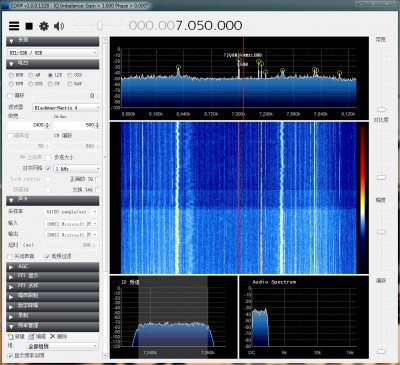This screenshot has width=400, height=365.
Task: Stop the radio with the square stop button
Action: (29, 26)
